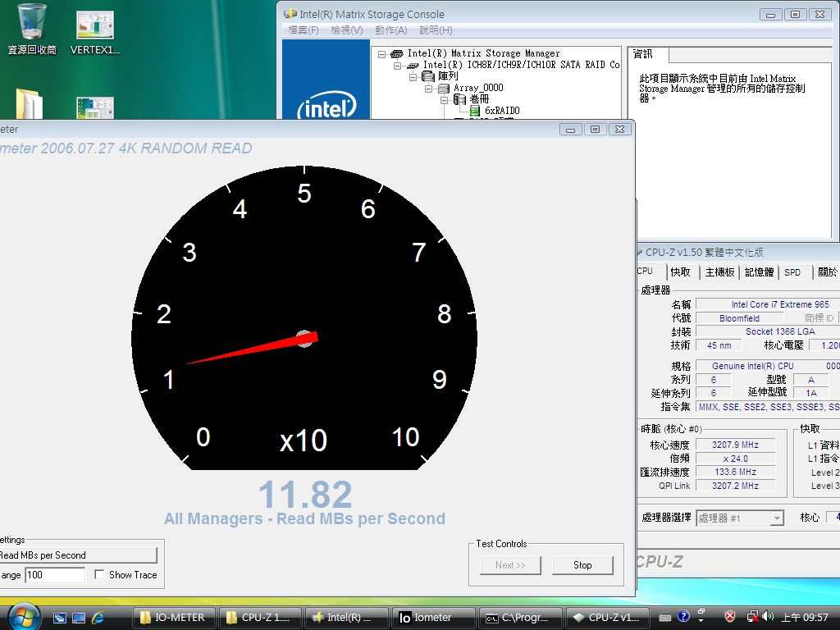
Task: Select the Intel(R) Matrix Storage Manager chip icon
Action: coord(397,53)
